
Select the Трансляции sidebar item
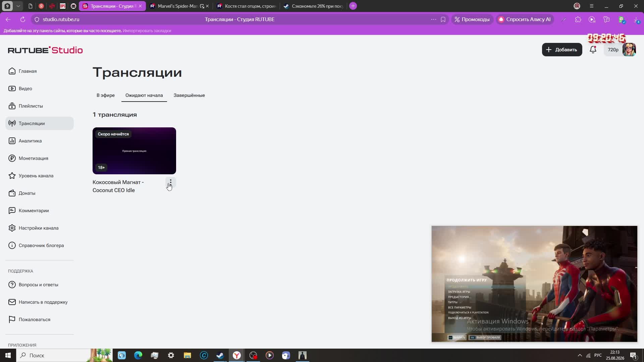tap(40, 123)
